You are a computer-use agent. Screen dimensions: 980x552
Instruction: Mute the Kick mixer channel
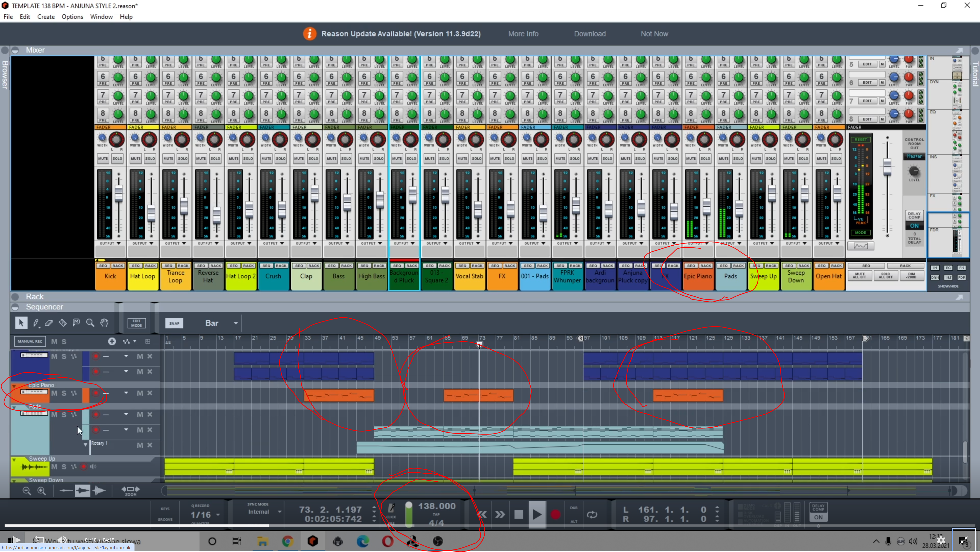click(x=103, y=158)
